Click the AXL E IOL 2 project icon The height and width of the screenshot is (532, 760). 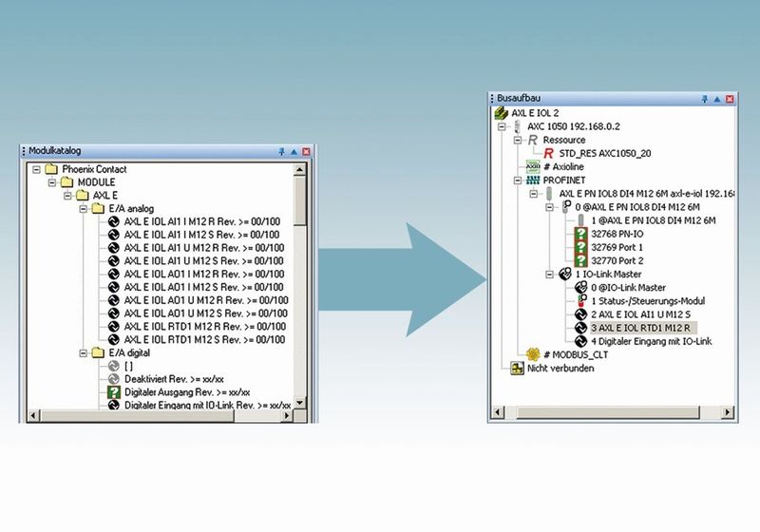pyautogui.click(x=501, y=113)
